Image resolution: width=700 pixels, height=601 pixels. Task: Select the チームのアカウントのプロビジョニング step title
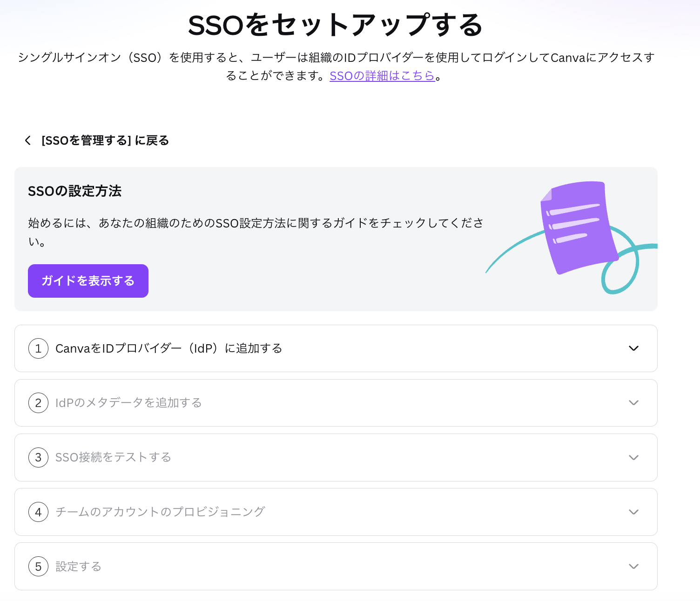click(x=160, y=512)
